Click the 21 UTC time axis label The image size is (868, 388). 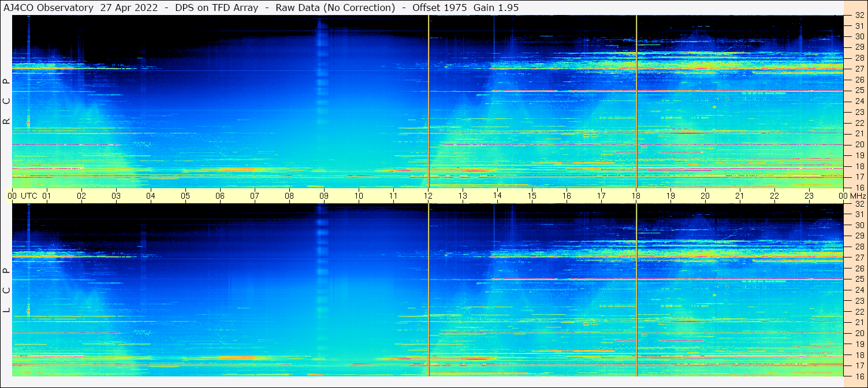tap(740, 196)
